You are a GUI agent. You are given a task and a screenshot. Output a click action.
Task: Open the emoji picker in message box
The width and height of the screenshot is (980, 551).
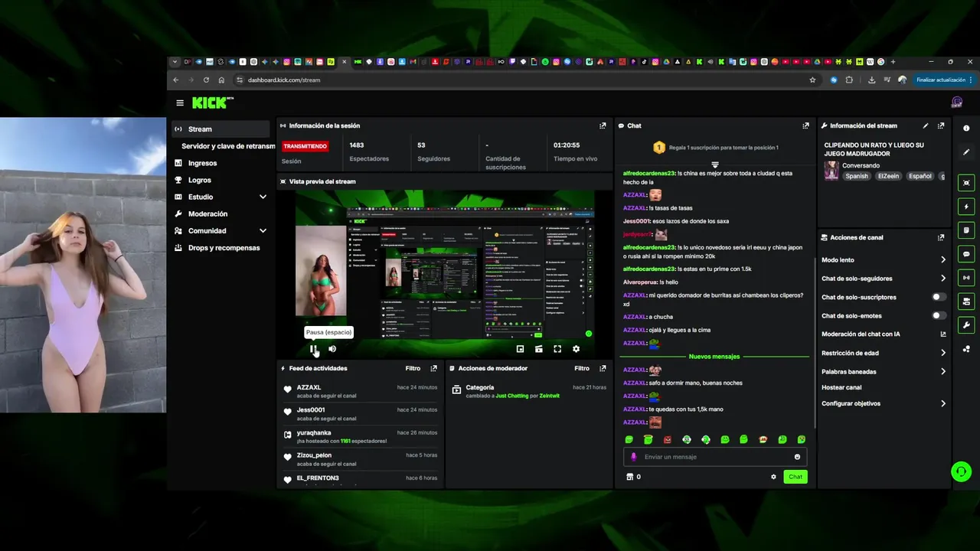point(797,457)
